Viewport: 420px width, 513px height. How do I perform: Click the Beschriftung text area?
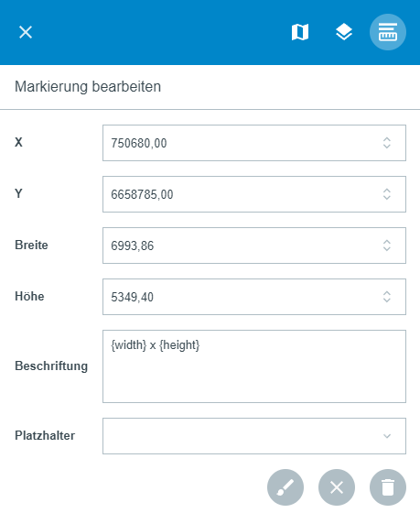pos(254,366)
